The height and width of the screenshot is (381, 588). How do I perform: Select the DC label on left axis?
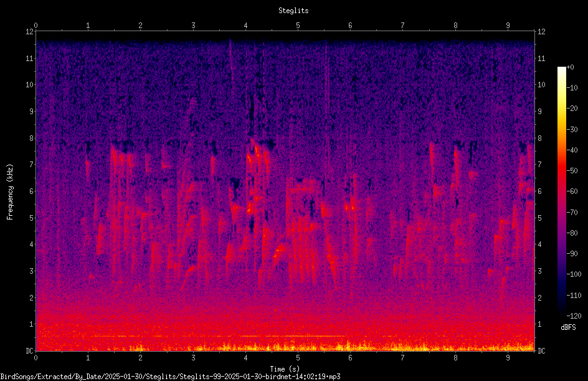pyautogui.click(x=29, y=350)
